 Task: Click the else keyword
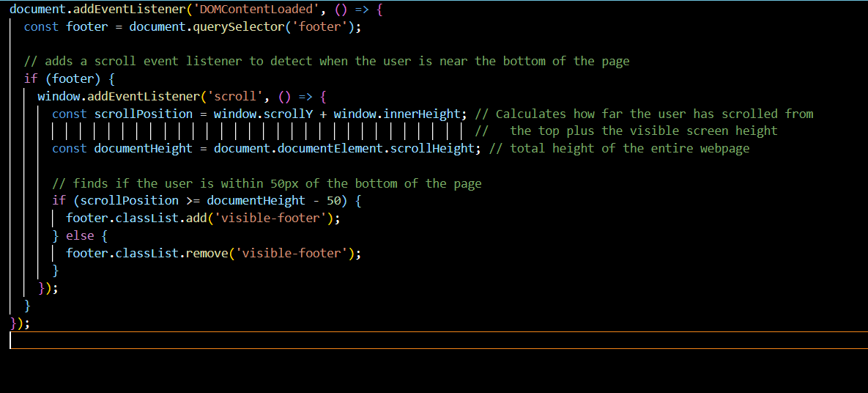point(80,236)
